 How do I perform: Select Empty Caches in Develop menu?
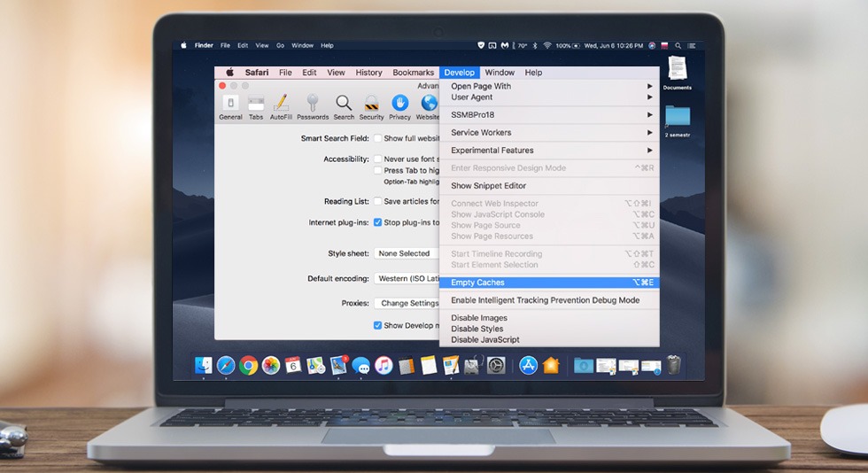pyautogui.click(x=549, y=283)
